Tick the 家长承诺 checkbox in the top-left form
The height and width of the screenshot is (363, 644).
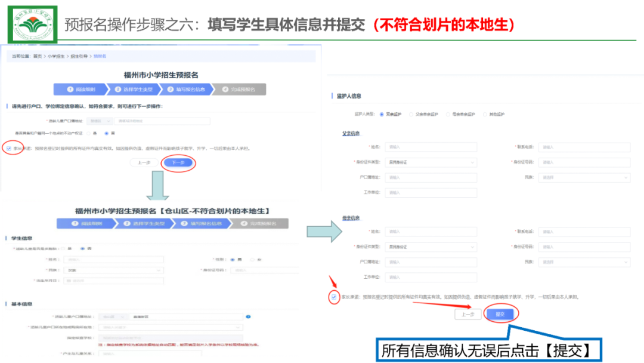8,148
